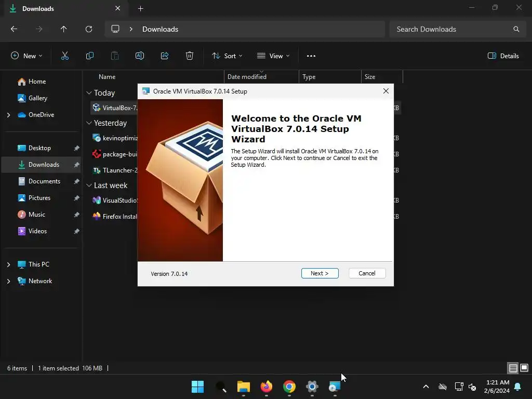Close the Downloads tab
This screenshot has height=399, width=532.
pos(118,8)
